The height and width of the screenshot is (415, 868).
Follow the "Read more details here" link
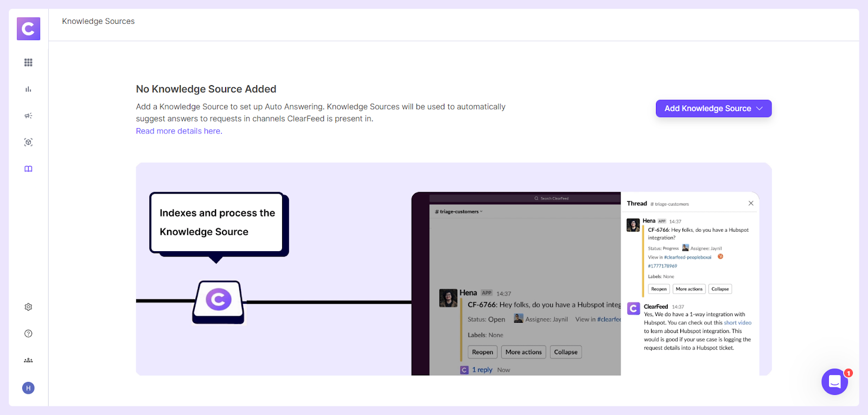pyautogui.click(x=178, y=131)
